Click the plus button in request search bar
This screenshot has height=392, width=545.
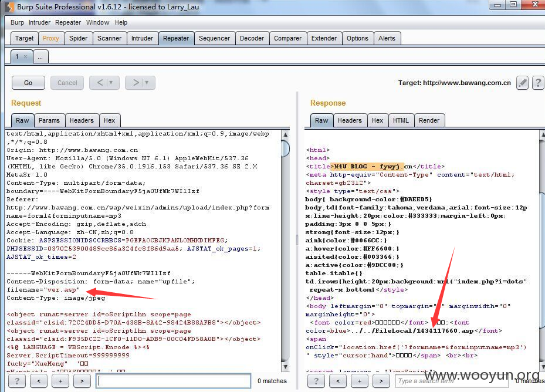(60, 381)
